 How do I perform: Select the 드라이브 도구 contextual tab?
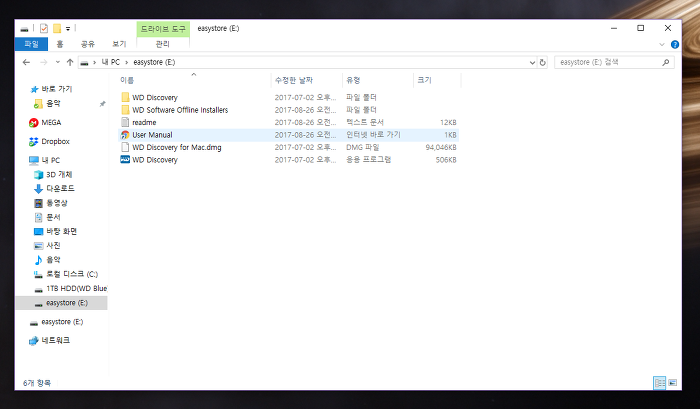pos(163,29)
